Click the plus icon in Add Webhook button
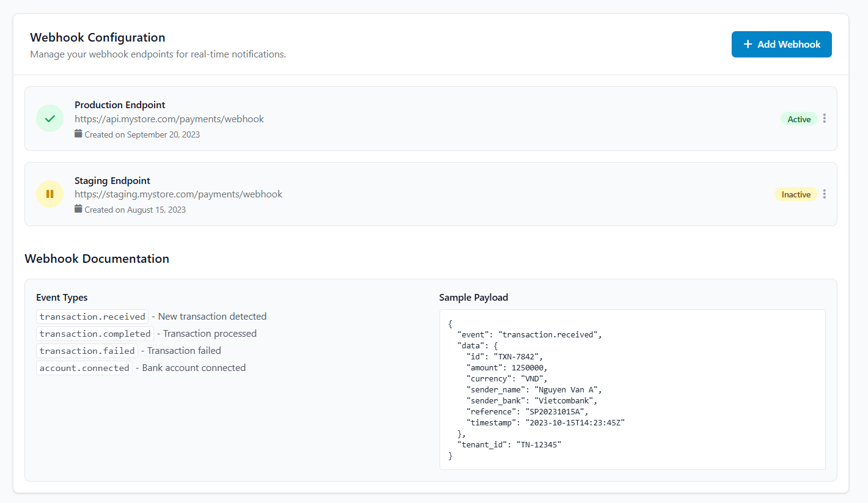This screenshot has height=503, width=868. click(x=747, y=44)
